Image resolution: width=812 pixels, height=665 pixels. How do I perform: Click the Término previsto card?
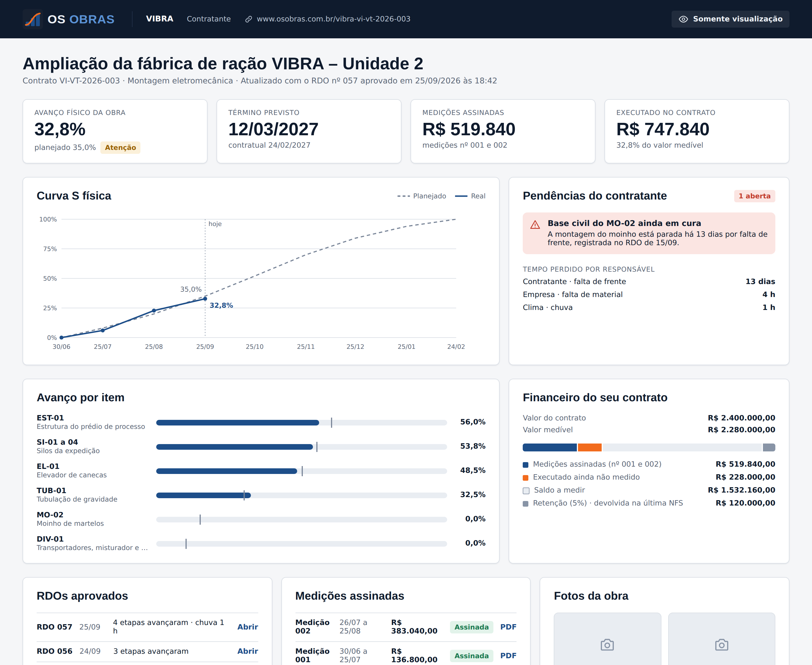309,131
